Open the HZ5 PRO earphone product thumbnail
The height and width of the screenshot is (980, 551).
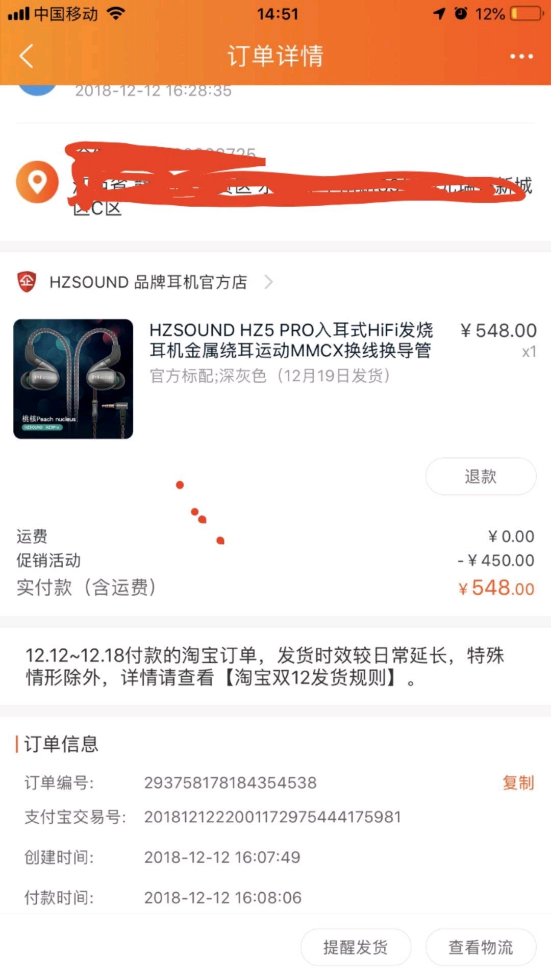click(73, 379)
